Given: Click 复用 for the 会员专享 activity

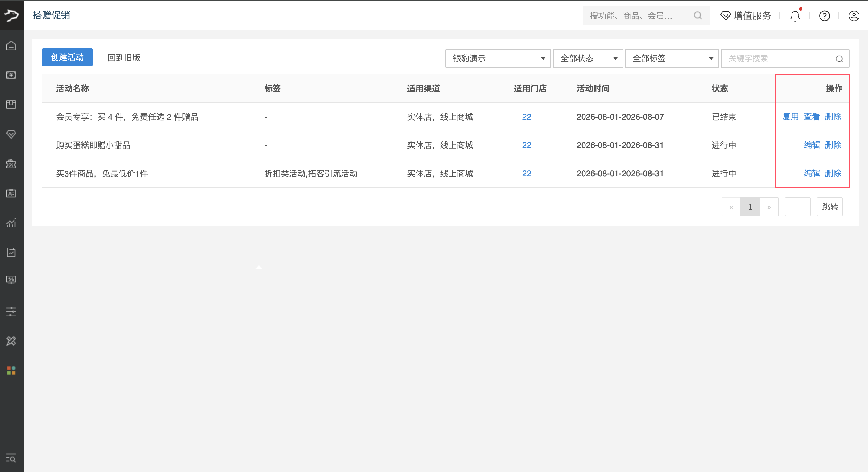Looking at the screenshot, I should (x=791, y=117).
